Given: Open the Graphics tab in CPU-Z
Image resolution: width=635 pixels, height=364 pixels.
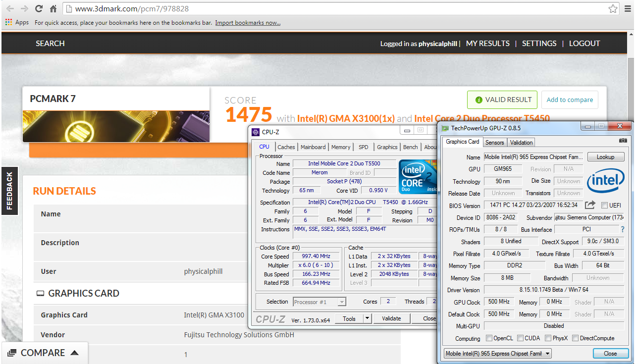Looking at the screenshot, I should point(387,147).
